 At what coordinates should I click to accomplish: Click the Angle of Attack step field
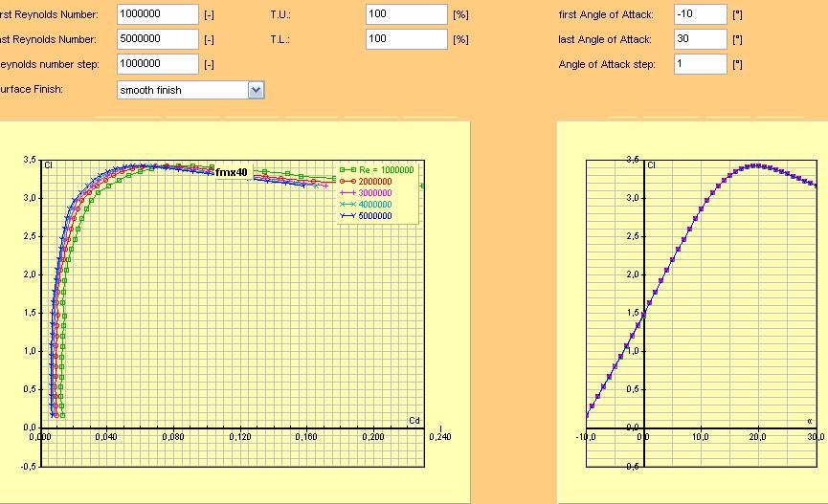[700, 64]
